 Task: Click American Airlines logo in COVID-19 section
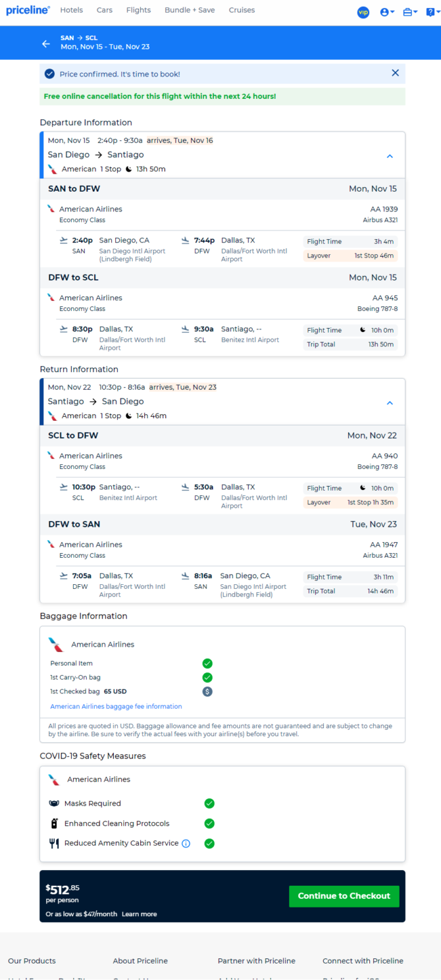54,780
